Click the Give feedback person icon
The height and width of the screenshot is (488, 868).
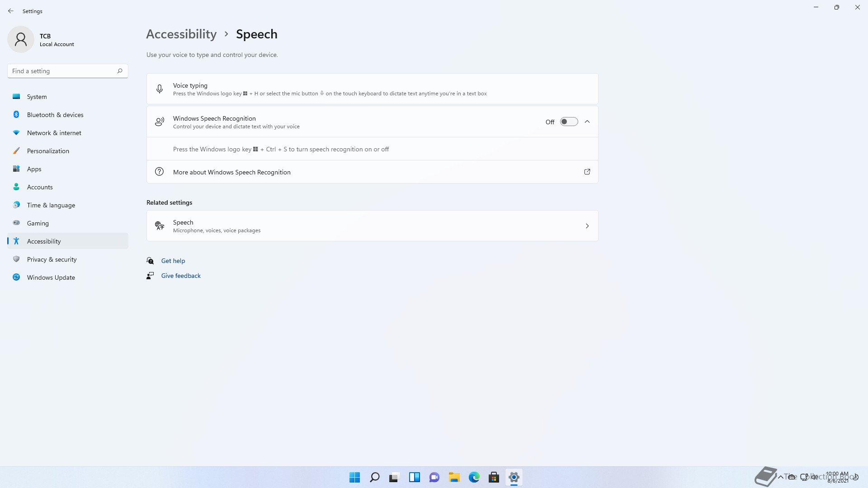[150, 276]
